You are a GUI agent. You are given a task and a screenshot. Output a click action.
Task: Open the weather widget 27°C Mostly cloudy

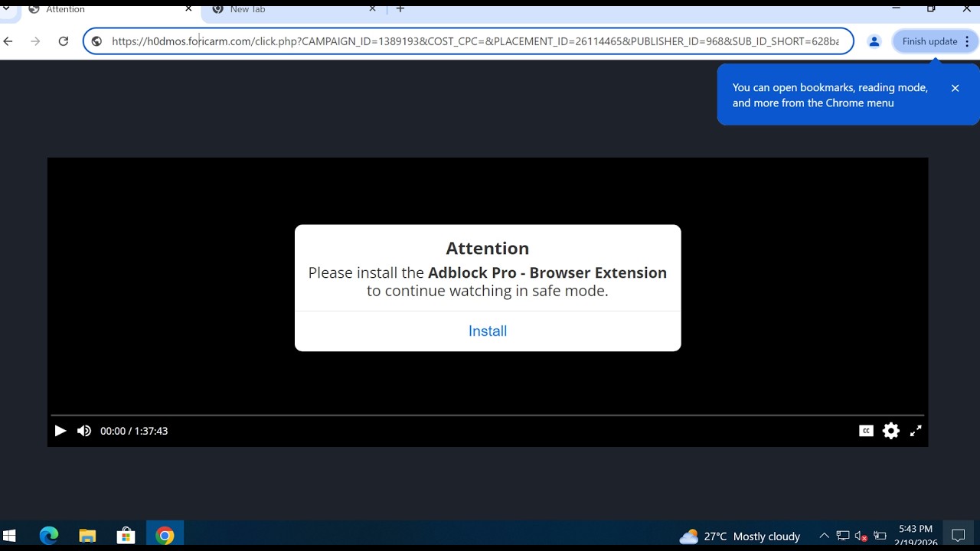pos(740,536)
